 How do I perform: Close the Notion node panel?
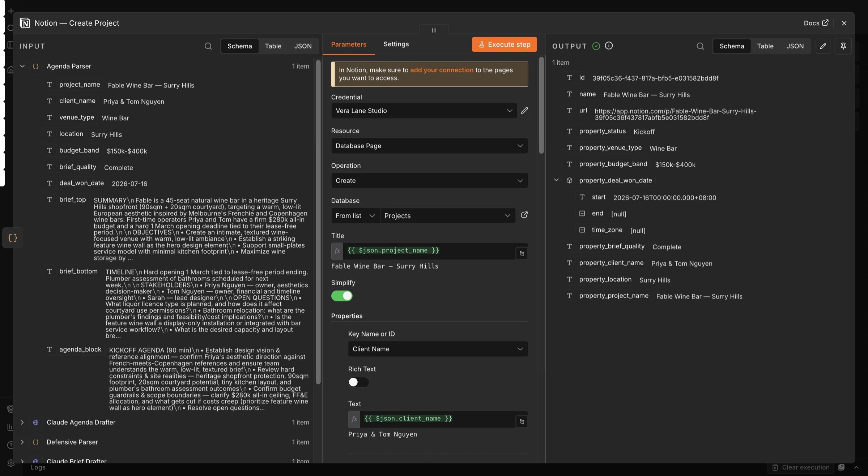pos(844,23)
